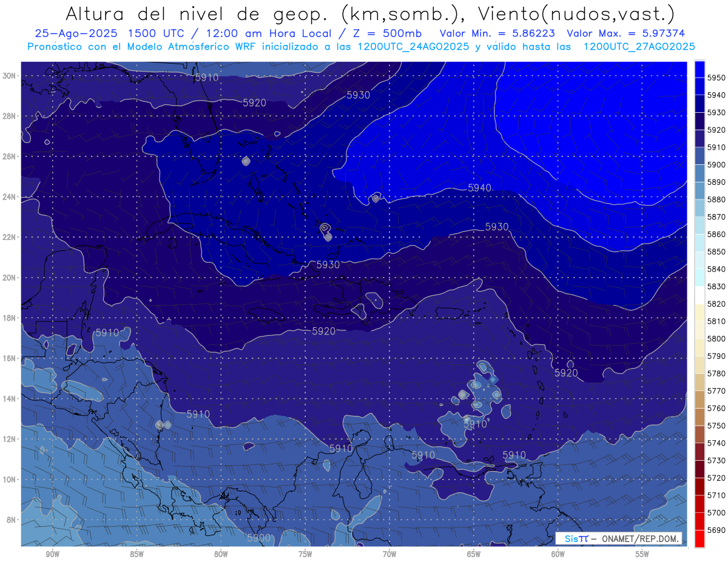The image size is (728, 562).
Task: Click the '5750' value on the color bar legend
Action: pyautogui.click(x=716, y=426)
